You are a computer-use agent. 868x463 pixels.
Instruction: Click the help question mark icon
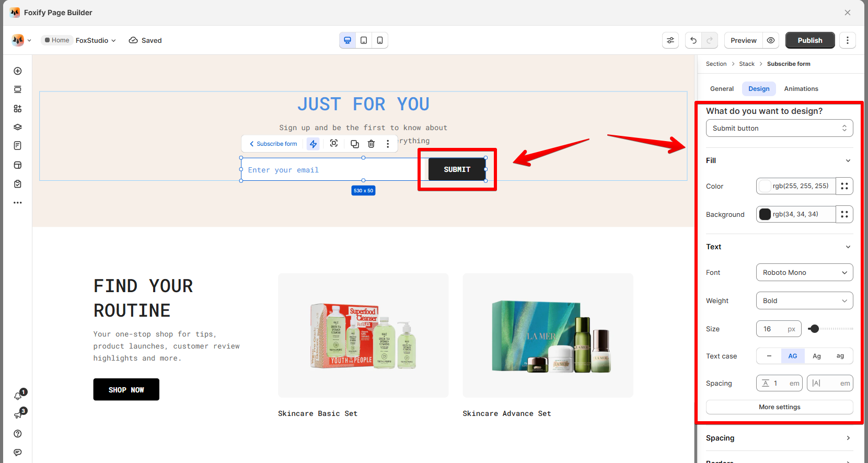pyautogui.click(x=18, y=434)
